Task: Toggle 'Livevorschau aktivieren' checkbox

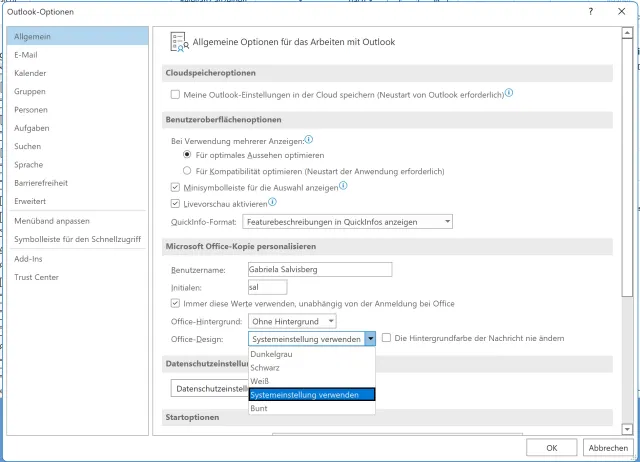Action: pyautogui.click(x=176, y=203)
